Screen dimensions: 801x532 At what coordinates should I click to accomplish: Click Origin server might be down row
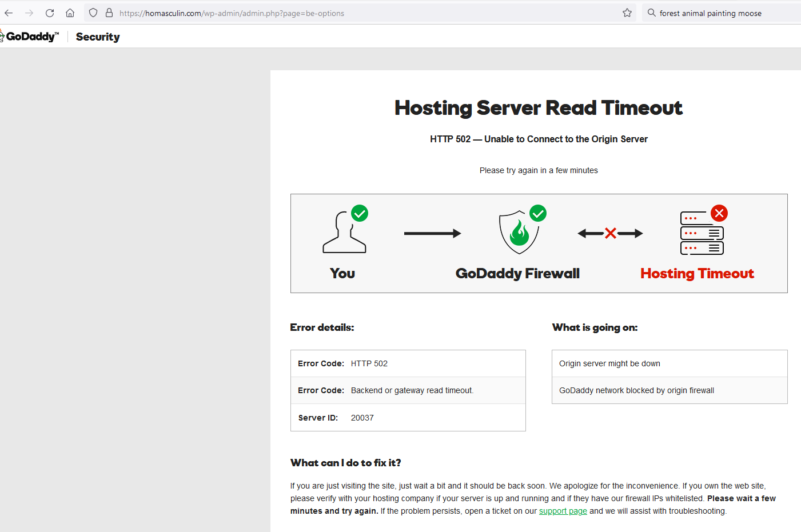[670, 363]
